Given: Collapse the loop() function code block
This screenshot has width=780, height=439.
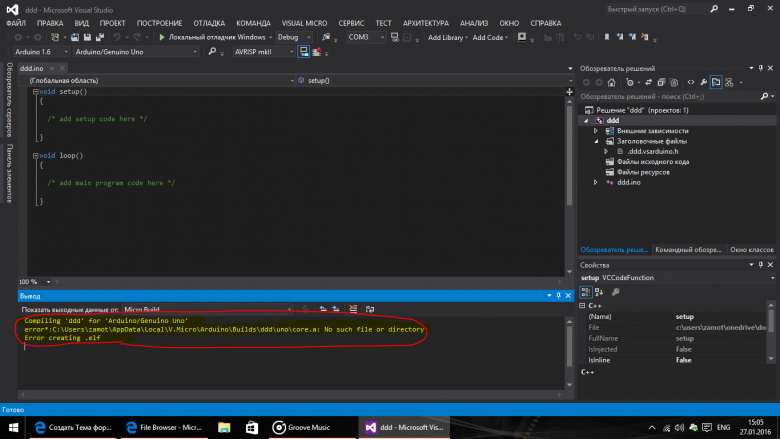Looking at the screenshot, I should click(x=35, y=156).
